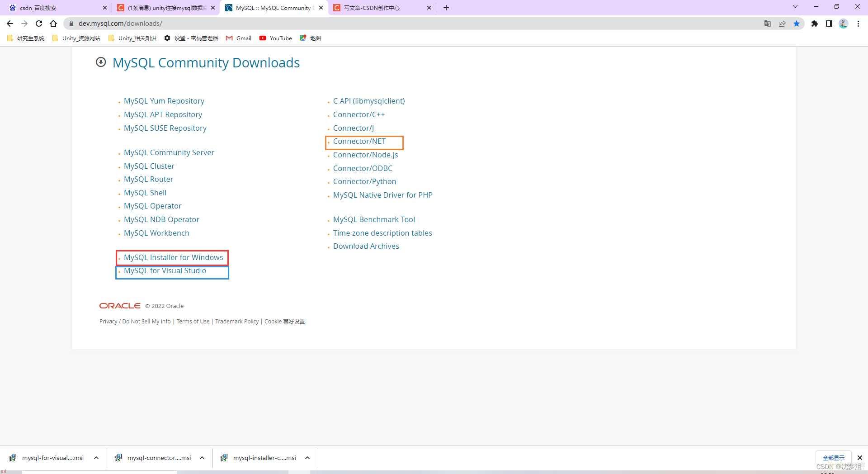The width and height of the screenshot is (868, 474).
Task: Open Time zone description tables link
Action: click(x=382, y=233)
